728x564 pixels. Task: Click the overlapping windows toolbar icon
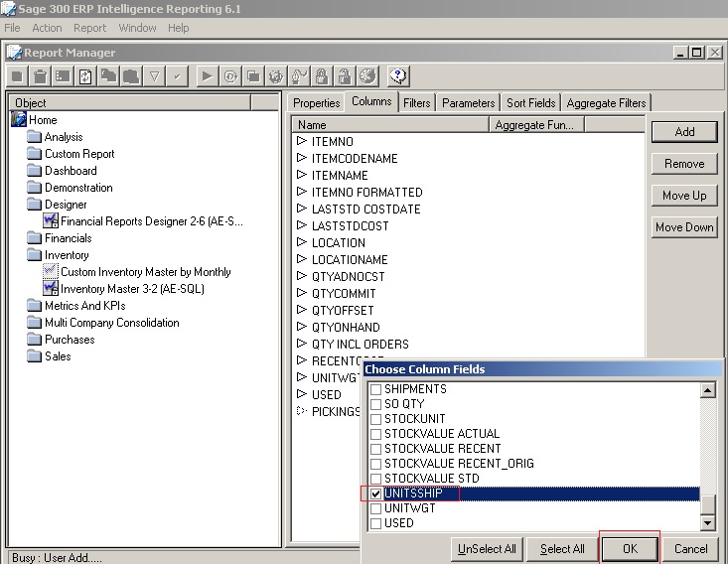pos(253,76)
